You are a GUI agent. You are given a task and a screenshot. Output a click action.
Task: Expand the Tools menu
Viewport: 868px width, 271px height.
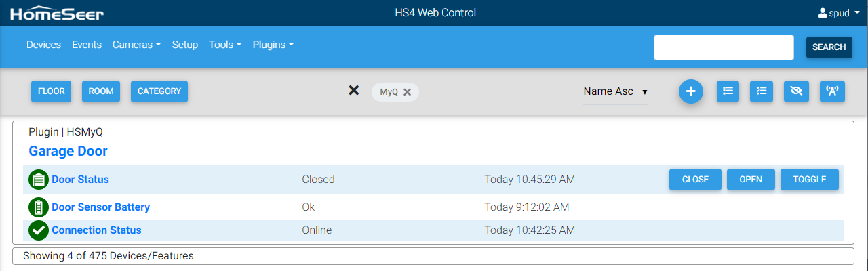click(225, 45)
